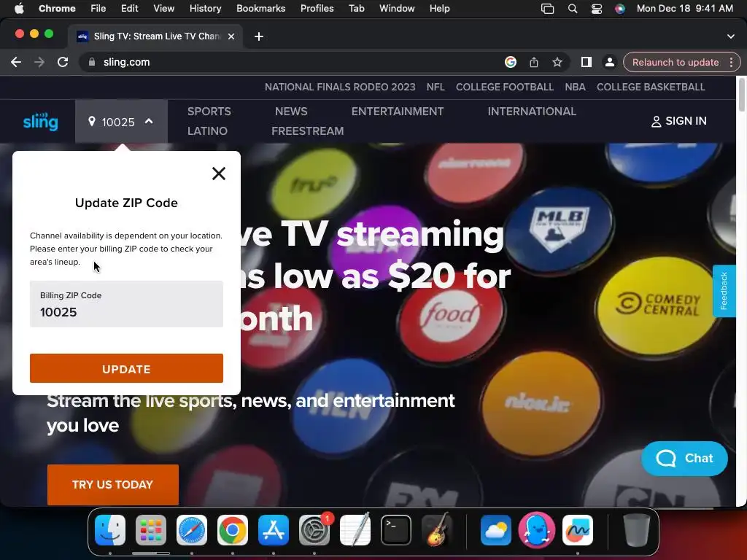
Task: Click Relaunch to update button
Action: click(675, 63)
